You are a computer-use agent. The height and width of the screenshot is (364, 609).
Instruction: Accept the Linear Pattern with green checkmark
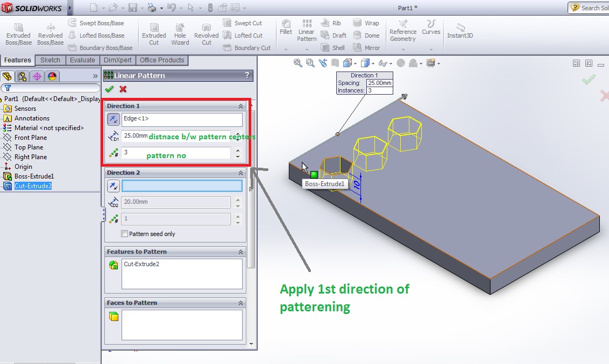(110, 89)
